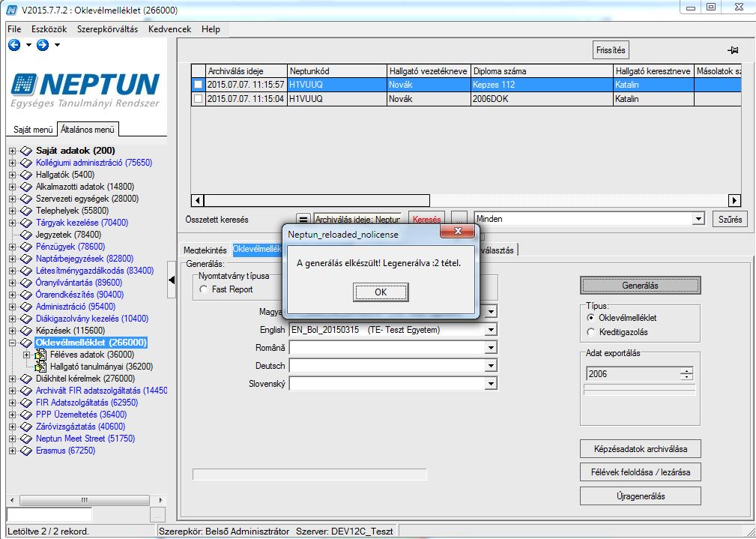This screenshot has width=756, height=539.
Task: Collapse the Oklevélmelléklet tree node
Action: coord(13,343)
